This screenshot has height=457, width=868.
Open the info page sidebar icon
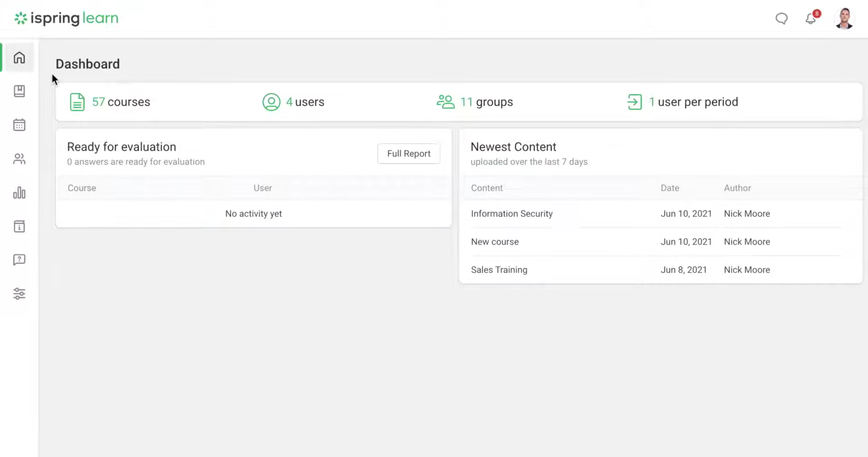point(19,226)
